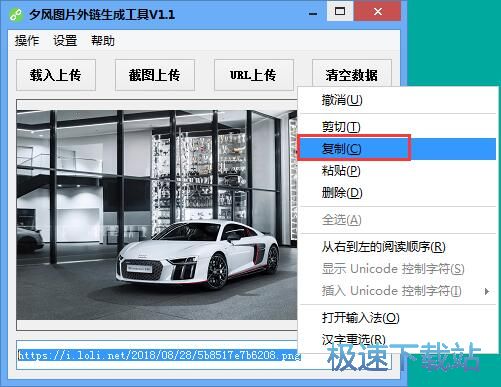Open the 帮助 menu

point(103,41)
